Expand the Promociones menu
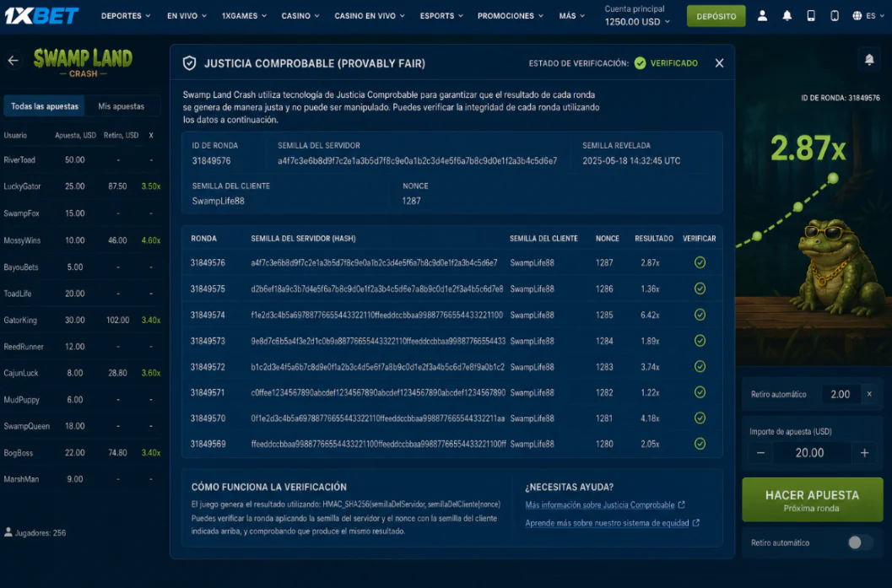Image resolution: width=892 pixels, height=588 pixels. point(511,16)
